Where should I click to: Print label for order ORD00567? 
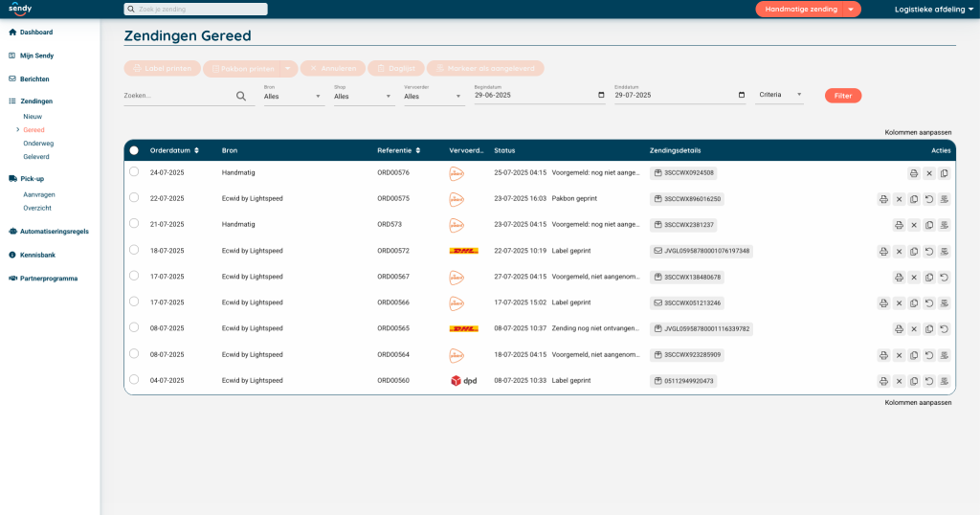click(x=899, y=277)
